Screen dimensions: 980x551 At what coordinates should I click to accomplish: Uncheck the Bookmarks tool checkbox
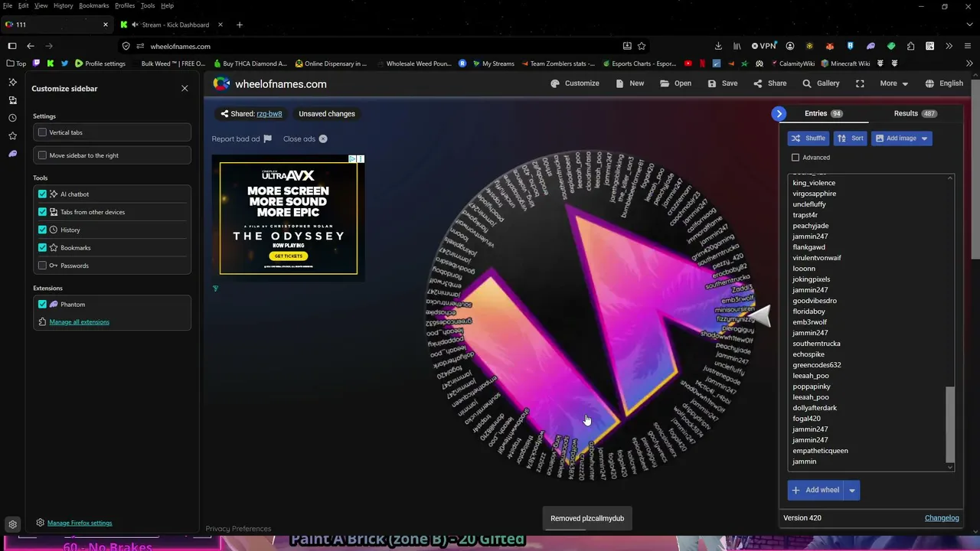tap(42, 248)
